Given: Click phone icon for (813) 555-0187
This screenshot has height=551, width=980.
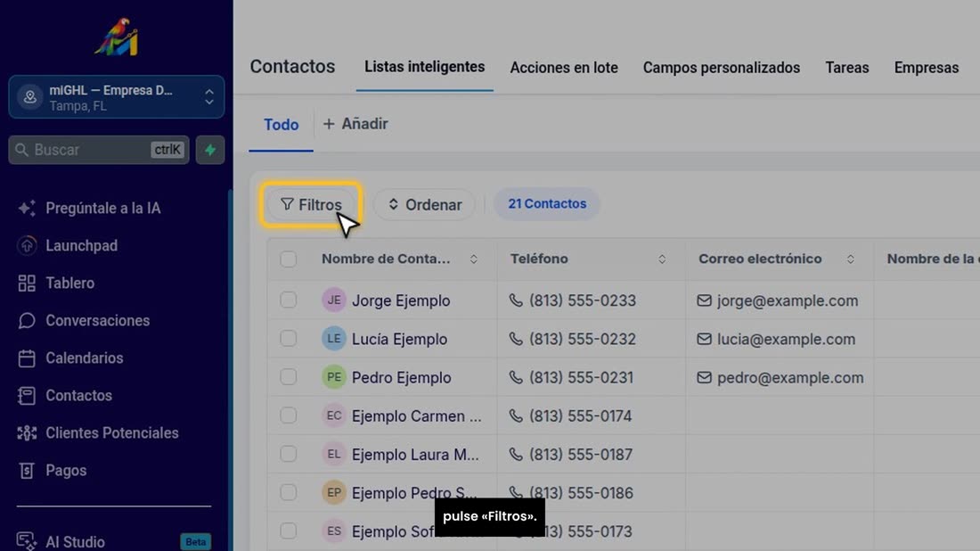Looking at the screenshot, I should click(516, 455).
